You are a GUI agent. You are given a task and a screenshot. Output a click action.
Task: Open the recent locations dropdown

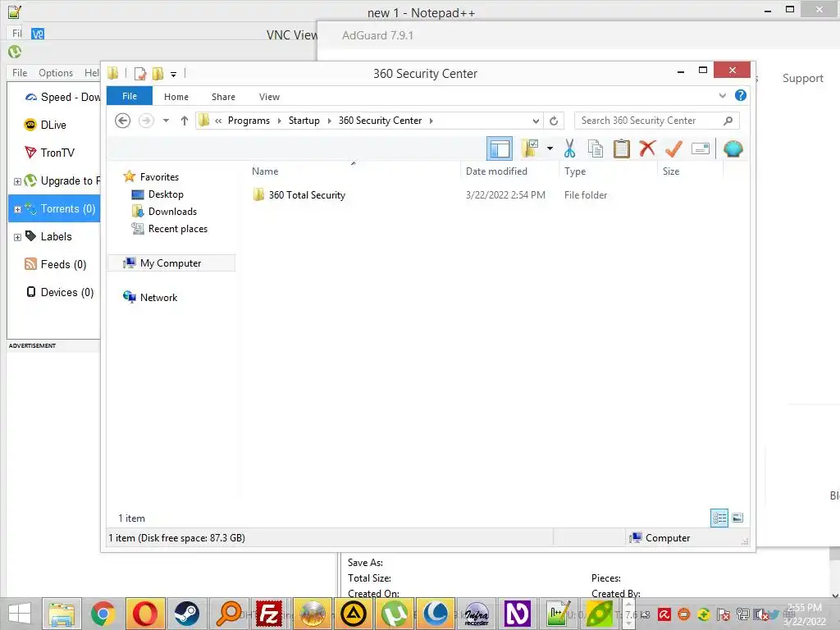pyautogui.click(x=166, y=121)
